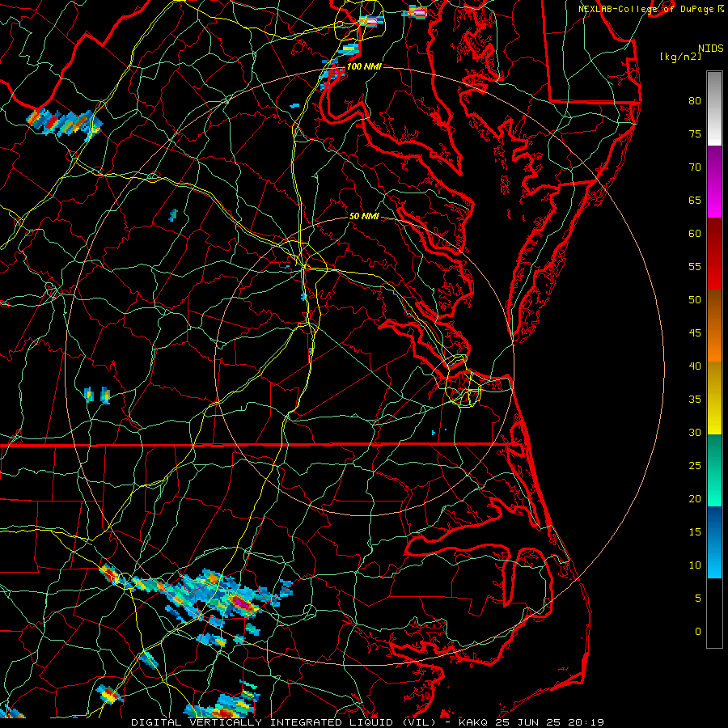Click the [kg/m2] units label
This screenshot has height=728, width=728.
click(x=680, y=57)
